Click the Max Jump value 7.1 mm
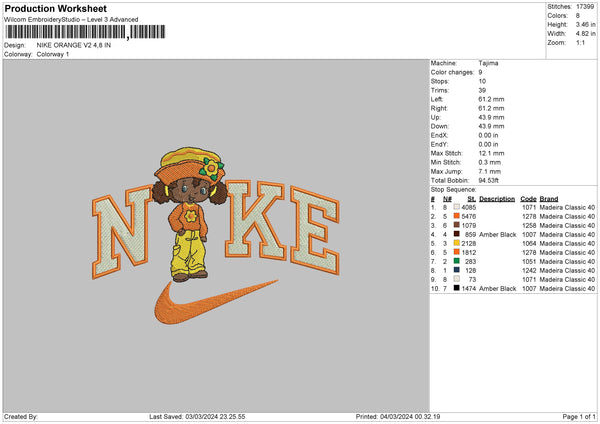The width and height of the screenshot is (600, 424). [489, 171]
